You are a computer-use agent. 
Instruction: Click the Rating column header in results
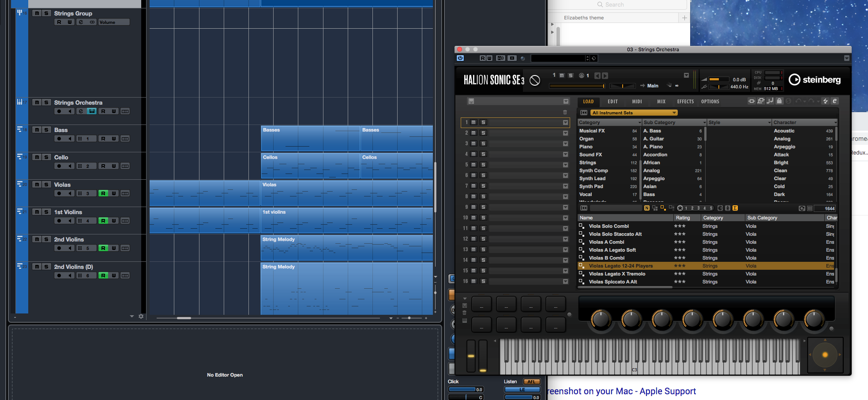click(687, 218)
